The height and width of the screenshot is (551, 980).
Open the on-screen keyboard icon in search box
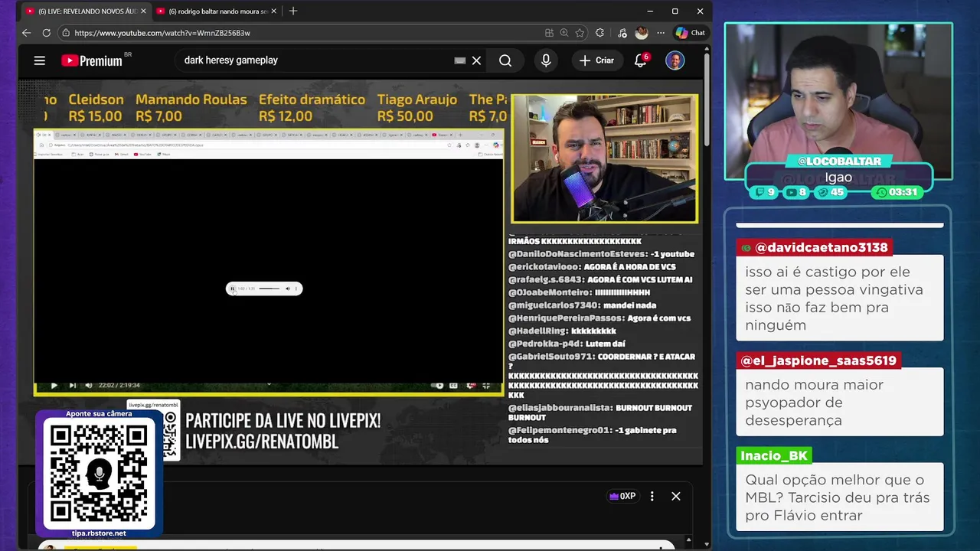[460, 60]
